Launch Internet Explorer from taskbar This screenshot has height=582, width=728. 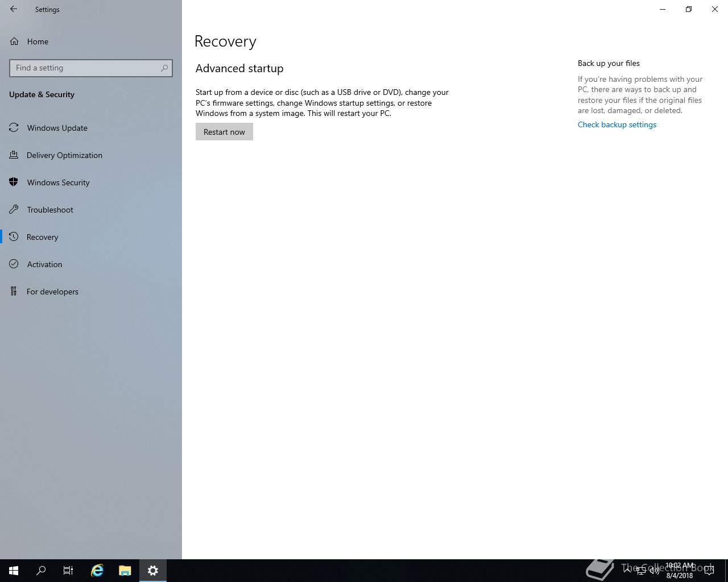pyautogui.click(x=97, y=571)
